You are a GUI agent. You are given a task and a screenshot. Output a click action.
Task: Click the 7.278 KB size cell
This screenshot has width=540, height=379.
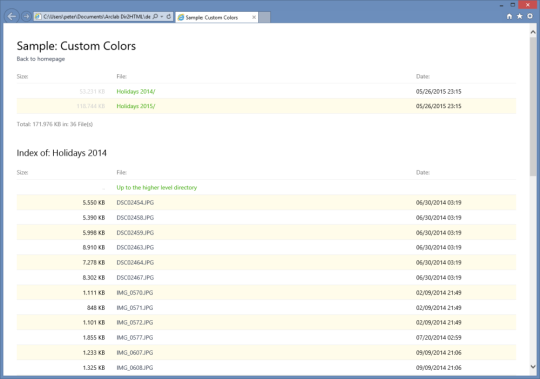94,263
